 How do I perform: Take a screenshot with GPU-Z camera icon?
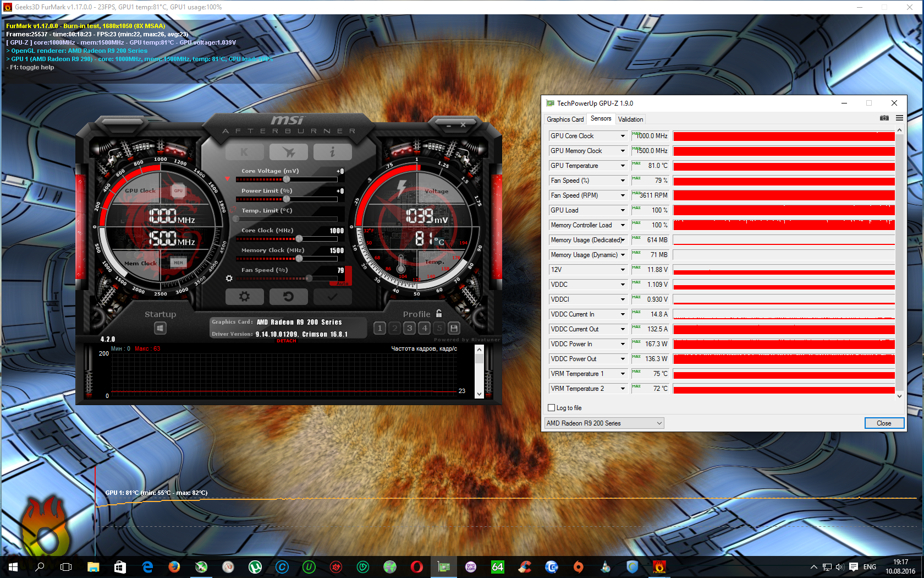[x=884, y=118]
